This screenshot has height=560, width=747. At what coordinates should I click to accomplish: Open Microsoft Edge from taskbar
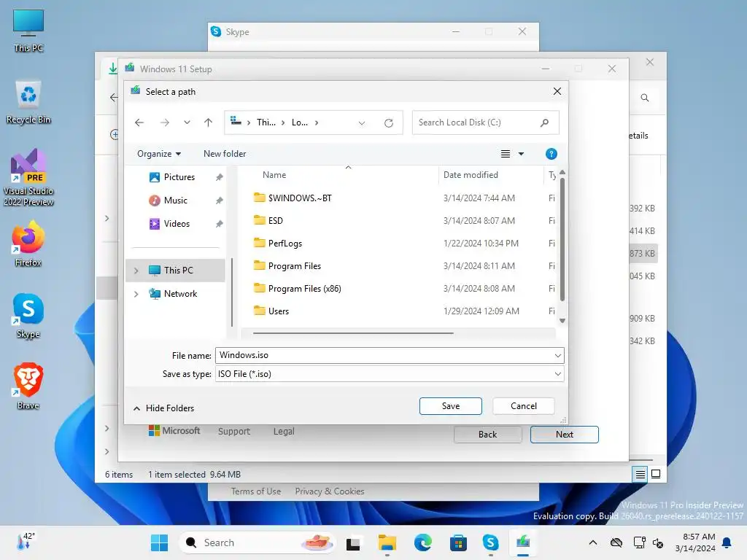[422, 542]
